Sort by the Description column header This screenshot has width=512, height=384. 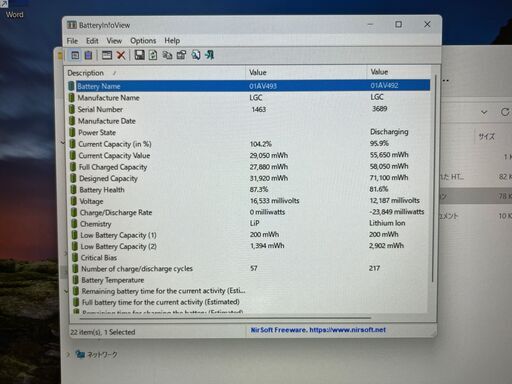[155, 73]
